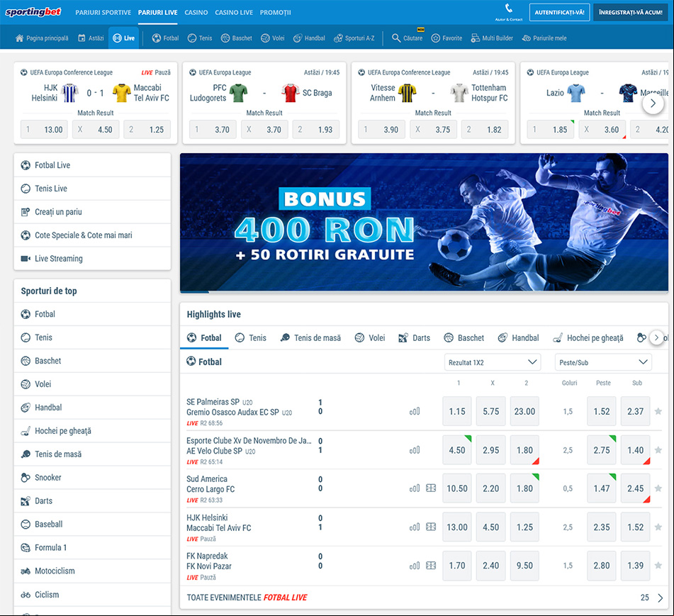The height and width of the screenshot is (616, 674).
Task: Show more sport tabs arrow in Highlights live
Action: click(x=656, y=338)
